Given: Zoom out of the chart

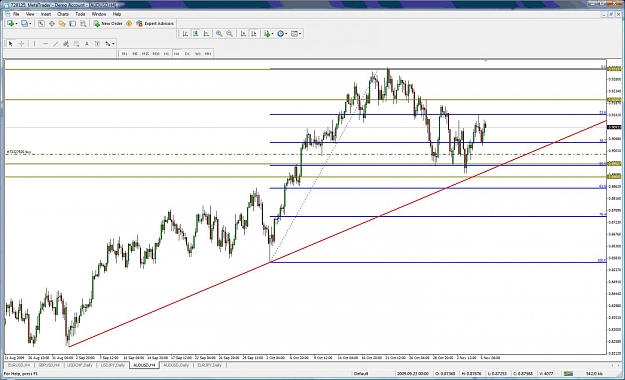Looking at the screenshot, I should (x=230, y=34).
